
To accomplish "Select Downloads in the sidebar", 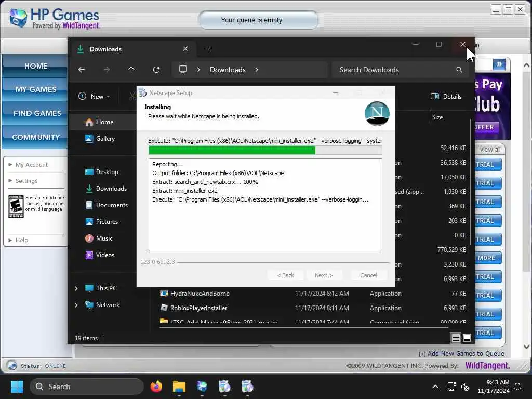I will (106, 188).
